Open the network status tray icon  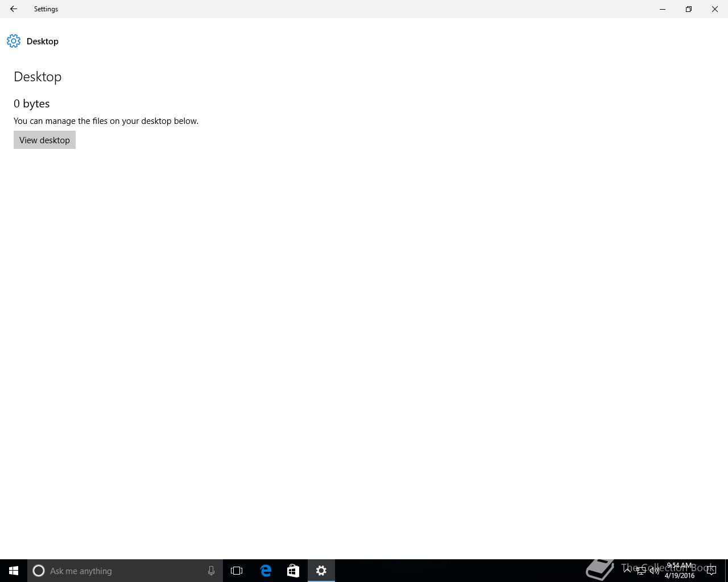(641, 571)
